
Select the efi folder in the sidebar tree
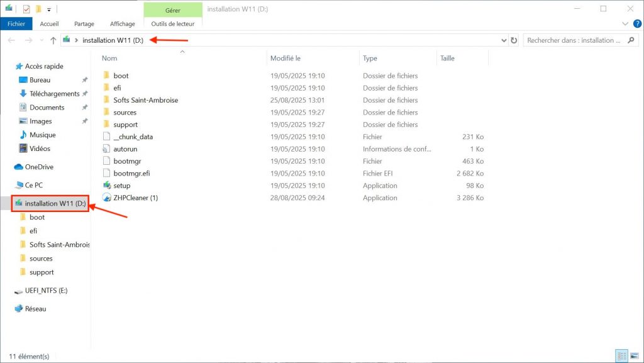coord(33,231)
